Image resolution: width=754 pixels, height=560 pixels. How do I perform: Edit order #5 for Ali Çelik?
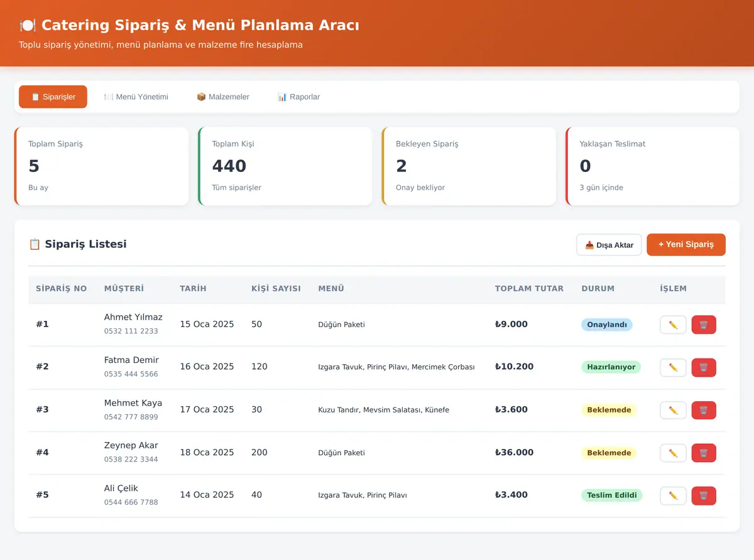point(673,495)
